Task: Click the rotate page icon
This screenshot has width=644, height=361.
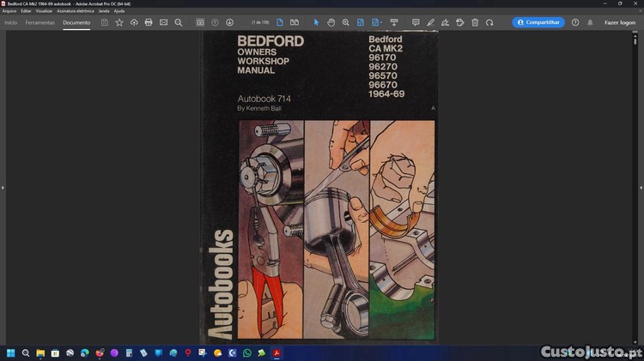Action: [489, 22]
